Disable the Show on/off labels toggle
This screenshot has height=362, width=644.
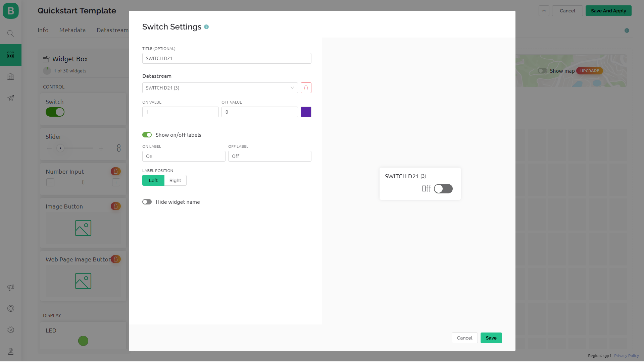[x=147, y=135]
